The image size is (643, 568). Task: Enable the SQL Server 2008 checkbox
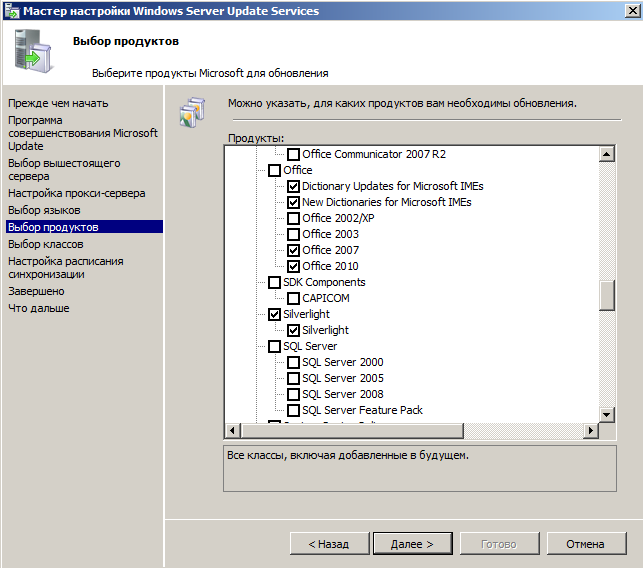(x=293, y=394)
